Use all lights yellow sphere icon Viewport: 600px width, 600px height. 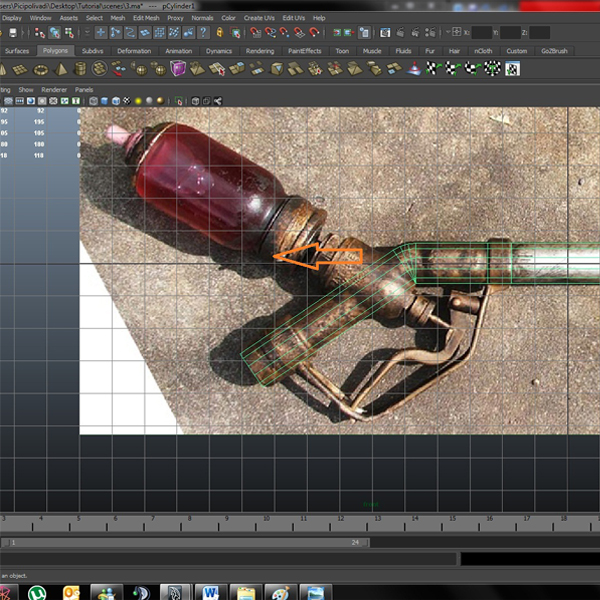click(x=138, y=101)
